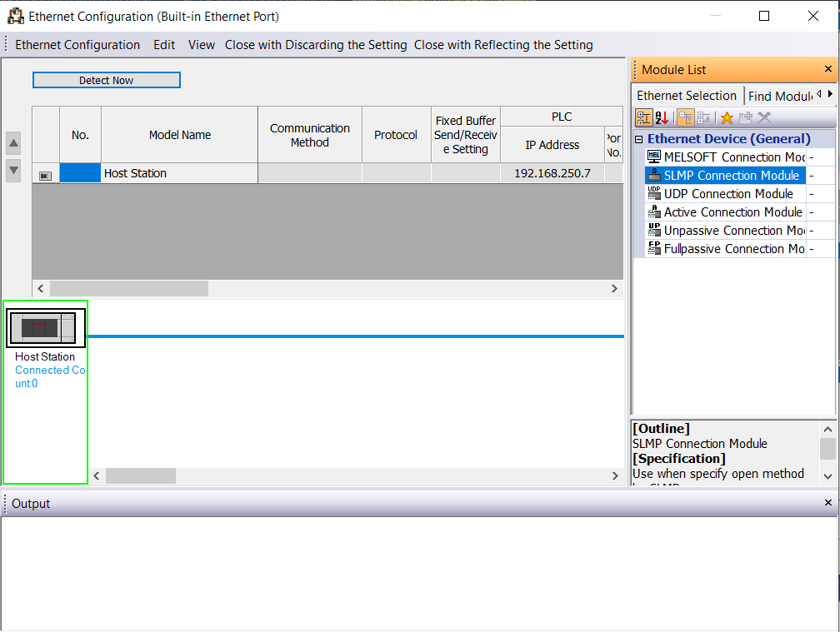Click the small device icon in Host Station row
840x632 pixels.
pyautogui.click(x=46, y=176)
